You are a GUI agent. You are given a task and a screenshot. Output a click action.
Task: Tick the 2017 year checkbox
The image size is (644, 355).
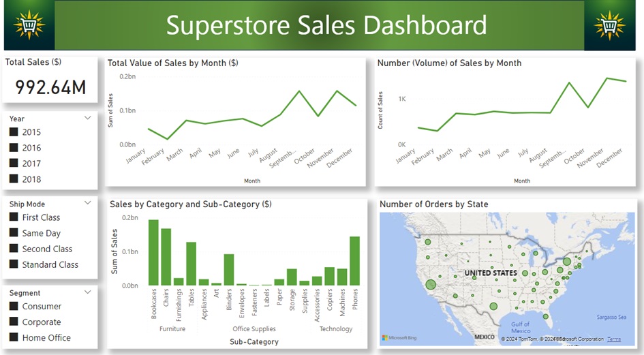14,163
